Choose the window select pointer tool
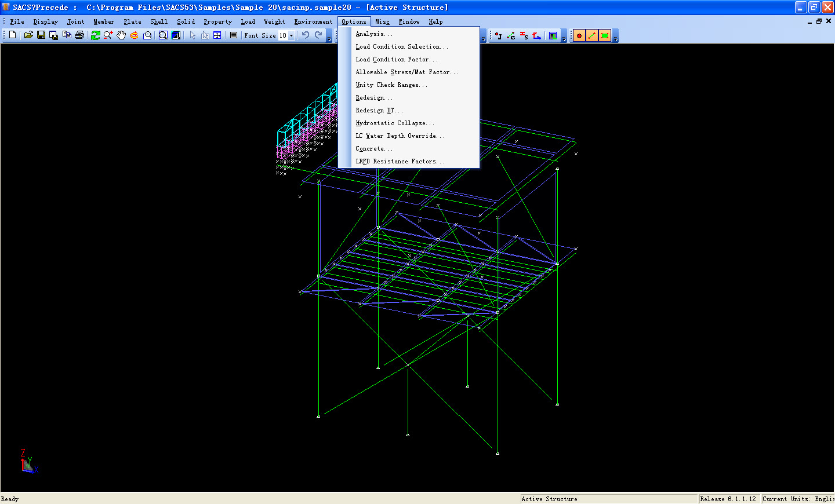Viewport: 835px width, 504px height. point(205,35)
